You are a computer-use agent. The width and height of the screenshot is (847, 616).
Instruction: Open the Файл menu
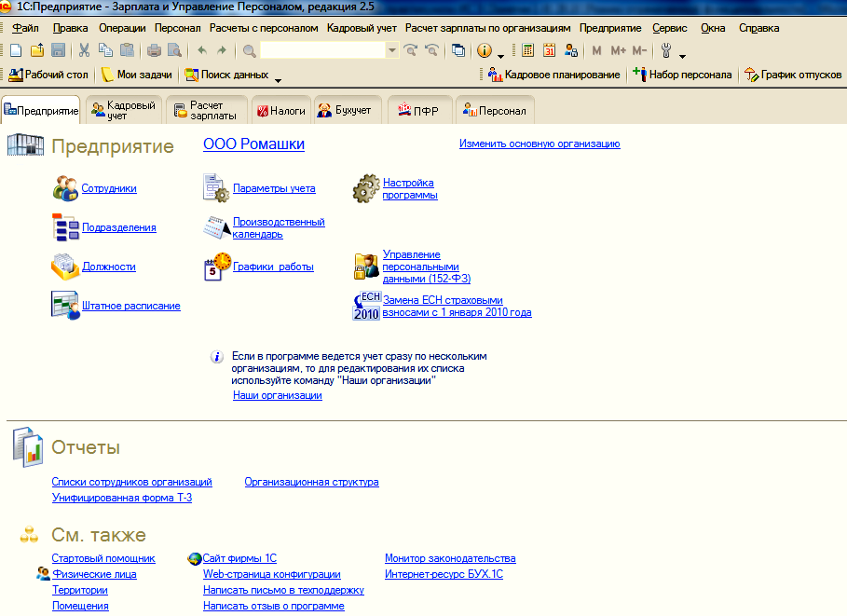pos(25,28)
